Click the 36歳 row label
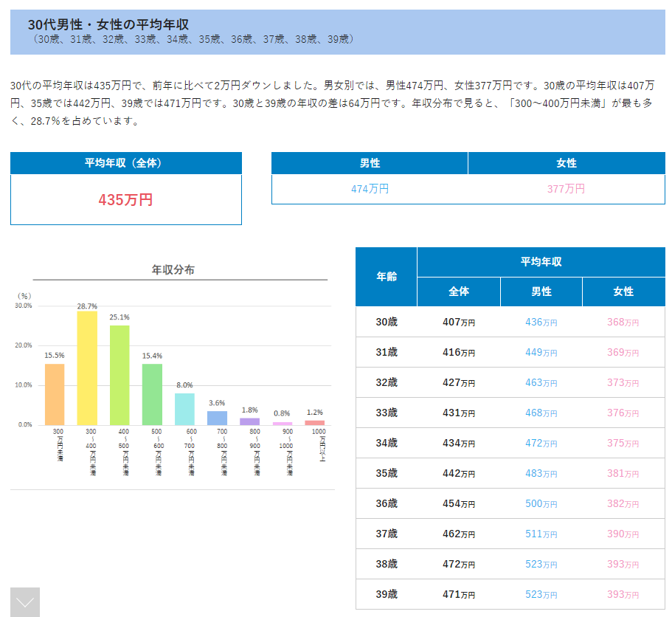Screen dimensions: 672x617 click(387, 503)
